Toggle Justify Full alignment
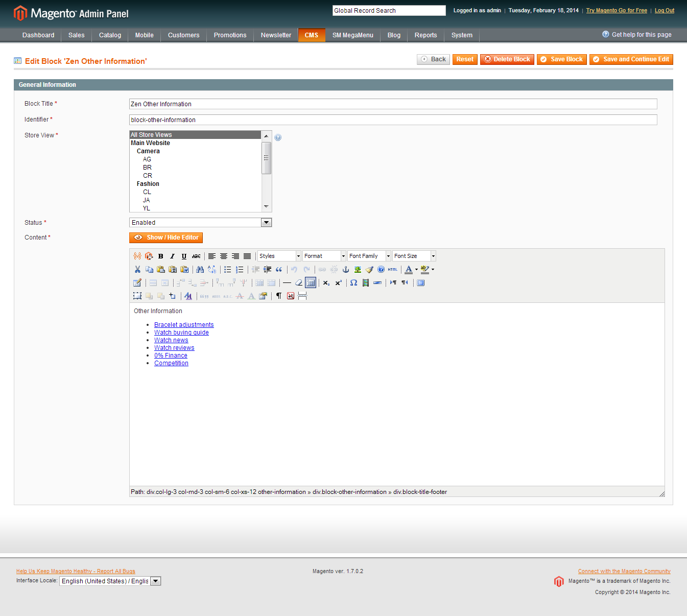Screen dimensions: 687x616 (x=247, y=256)
